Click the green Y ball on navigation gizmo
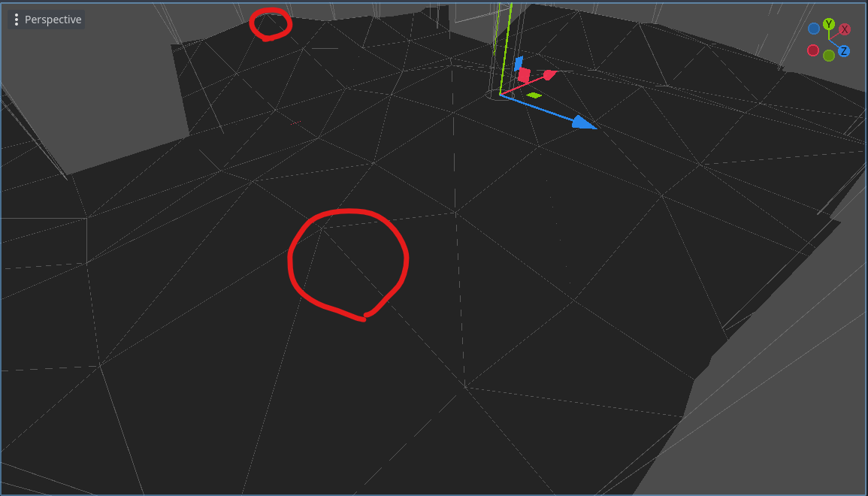868x496 pixels. tap(828, 24)
